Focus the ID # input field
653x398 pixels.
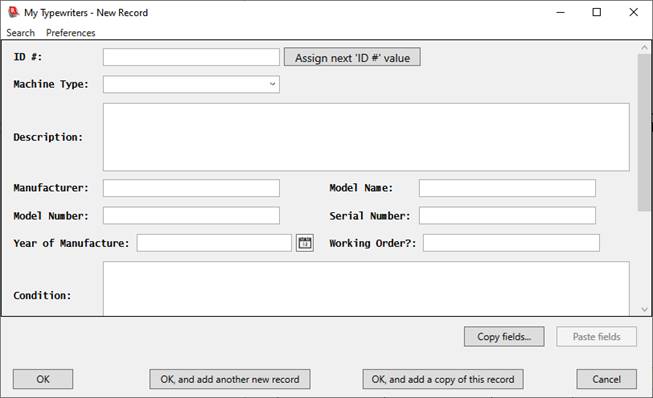pyautogui.click(x=191, y=57)
